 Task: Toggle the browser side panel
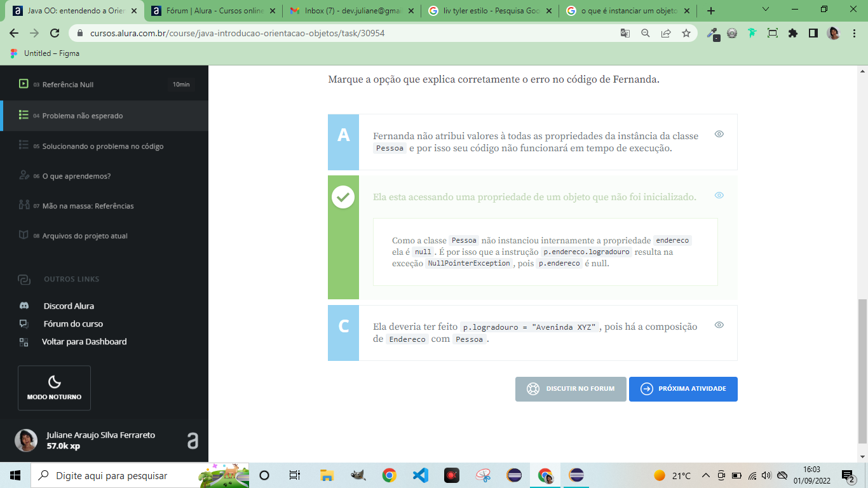click(813, 33)
